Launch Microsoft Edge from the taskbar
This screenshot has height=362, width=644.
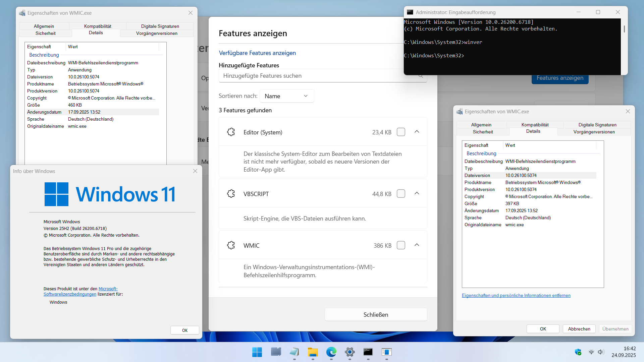[331, 352]
